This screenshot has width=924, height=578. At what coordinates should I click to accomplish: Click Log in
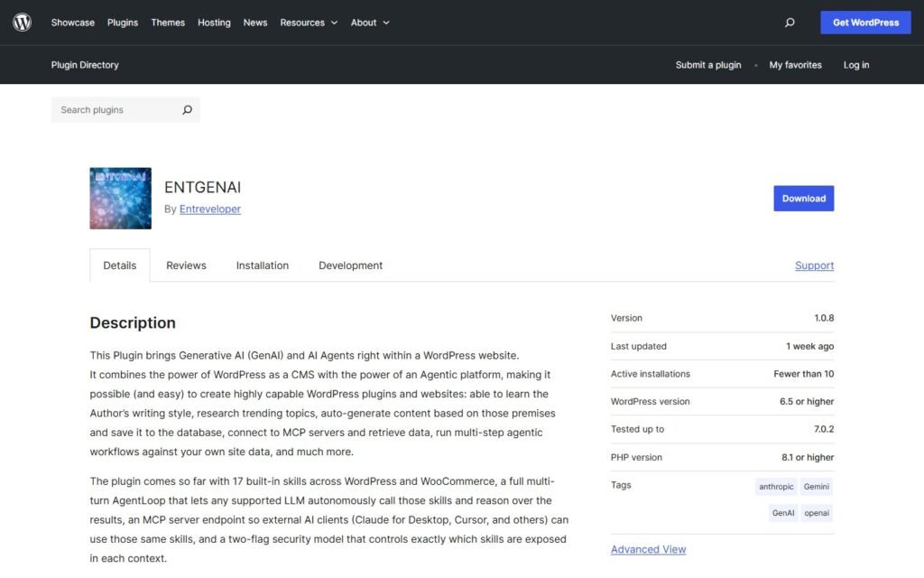[856, 65]
